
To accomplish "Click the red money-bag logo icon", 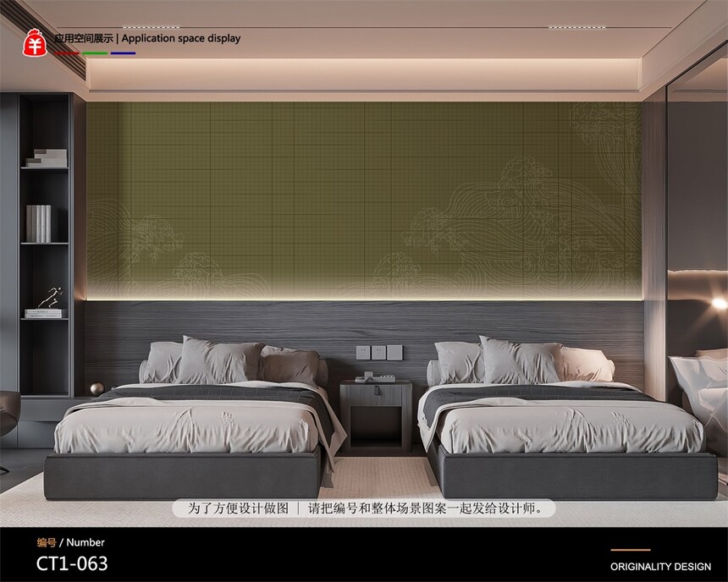I will coord(35,42).
